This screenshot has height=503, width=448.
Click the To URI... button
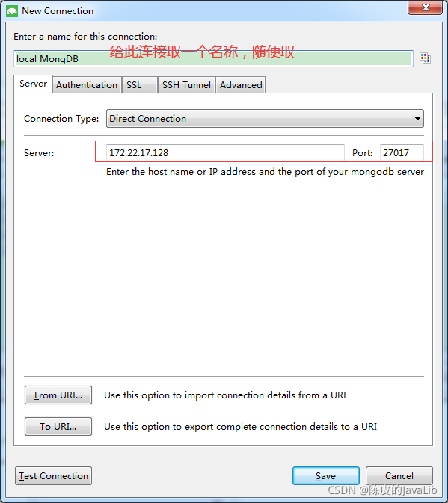click(58, 427)
